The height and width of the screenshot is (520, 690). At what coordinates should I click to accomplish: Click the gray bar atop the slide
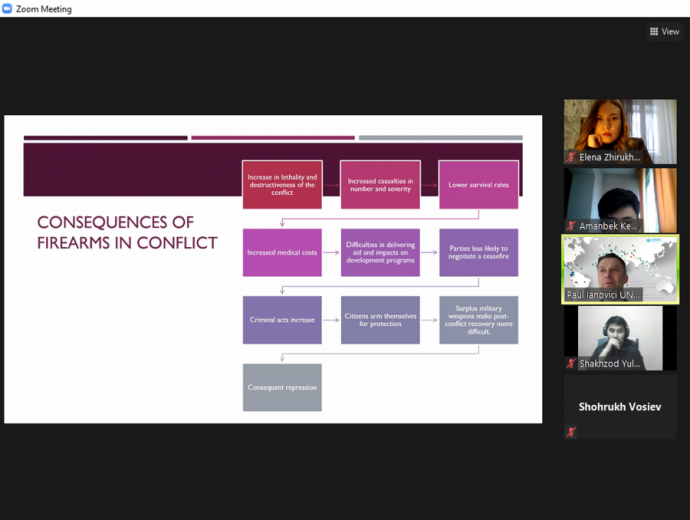click(440, 138)
